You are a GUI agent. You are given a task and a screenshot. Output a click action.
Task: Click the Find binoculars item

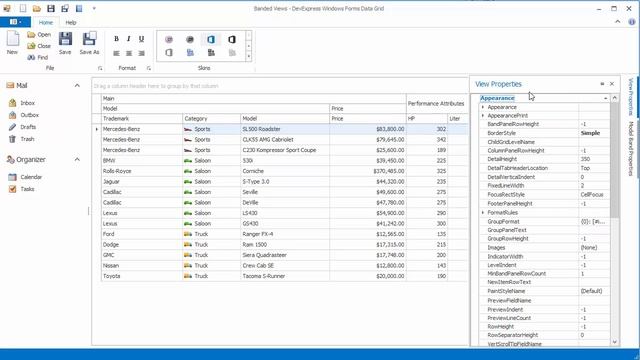(38, 58)
